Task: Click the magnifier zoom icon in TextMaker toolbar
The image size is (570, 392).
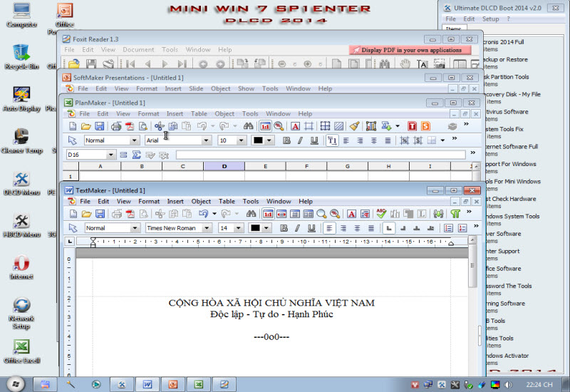Action: (x=321, y=214)
